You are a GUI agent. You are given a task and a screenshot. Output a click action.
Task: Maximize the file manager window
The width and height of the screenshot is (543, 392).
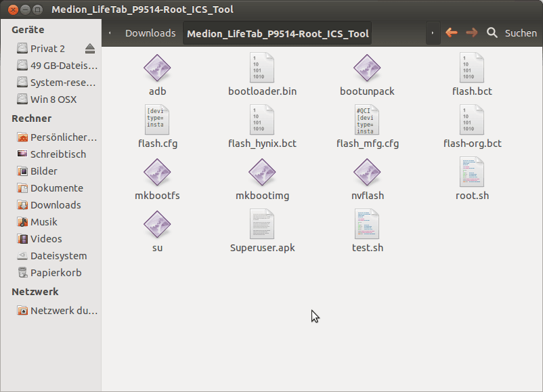(x=37, y=9)
